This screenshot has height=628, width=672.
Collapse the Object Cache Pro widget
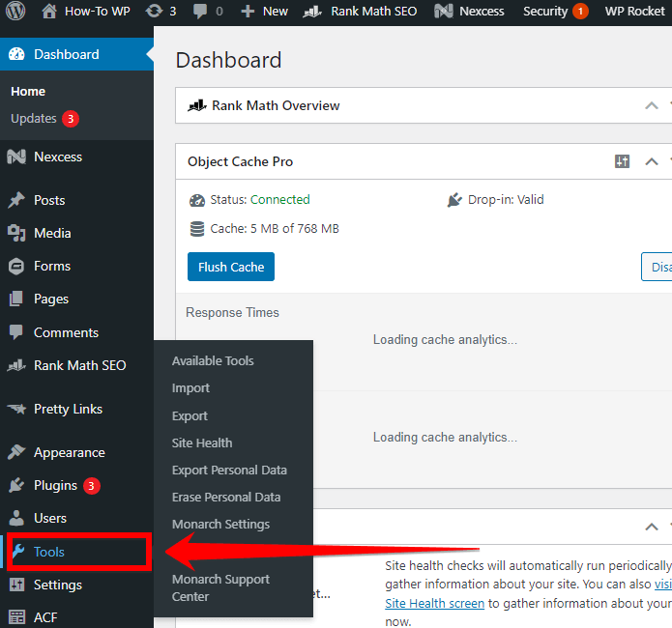pyautogui.click(x=652, y=161)
